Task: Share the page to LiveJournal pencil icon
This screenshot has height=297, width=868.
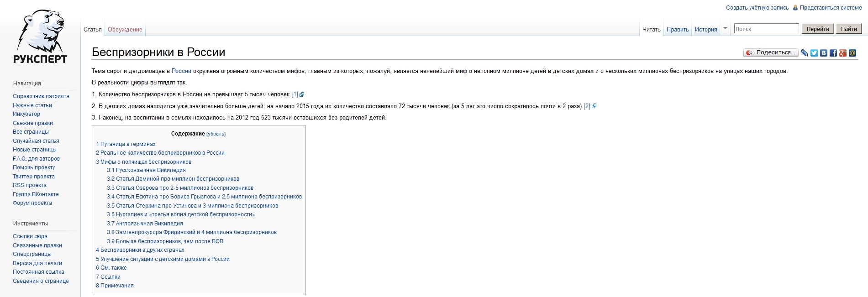Action: [x=805, y=53]
